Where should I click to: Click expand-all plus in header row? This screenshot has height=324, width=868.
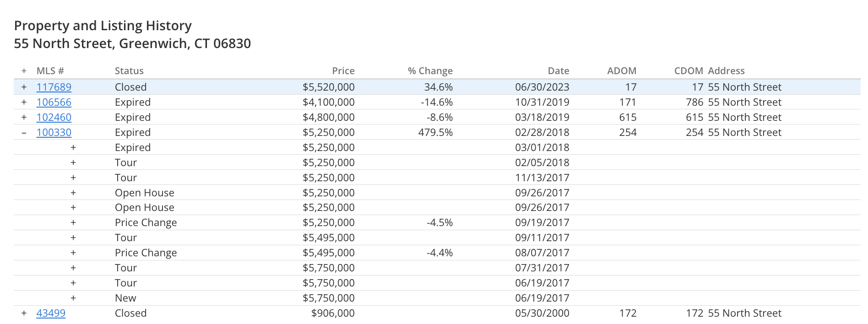click(x=24, y=71)
